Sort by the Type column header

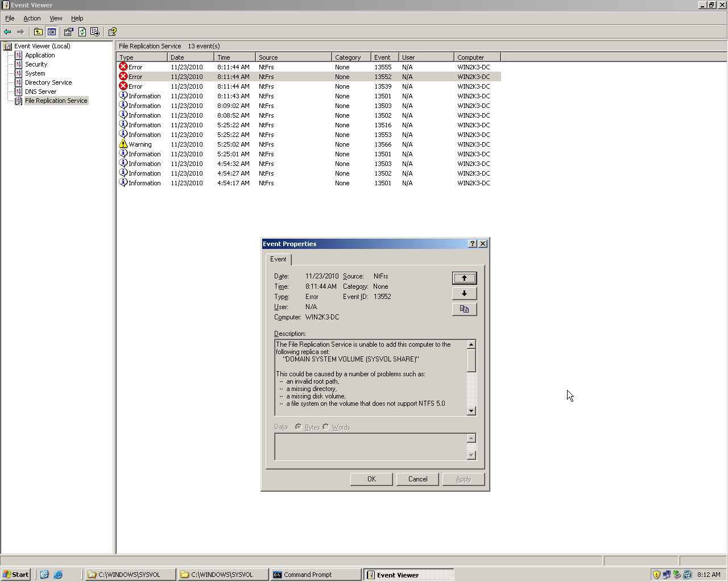pyautogui.click(x=142, y=57)
